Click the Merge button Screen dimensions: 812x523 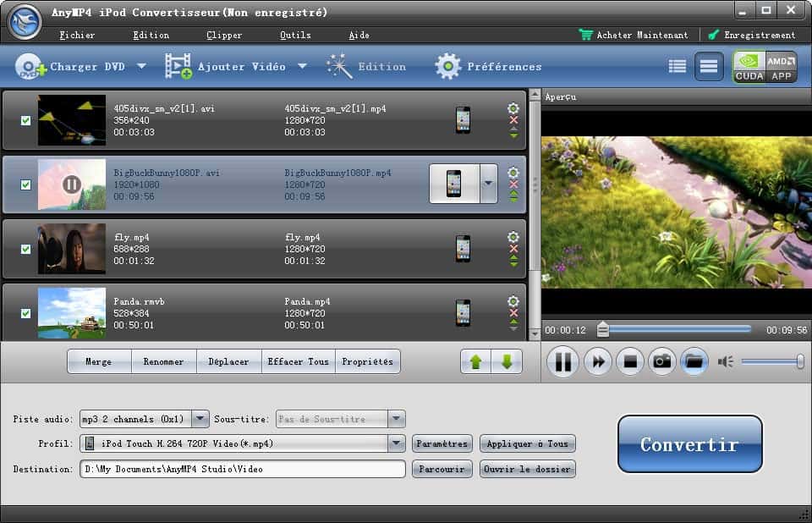coord(98,361)
